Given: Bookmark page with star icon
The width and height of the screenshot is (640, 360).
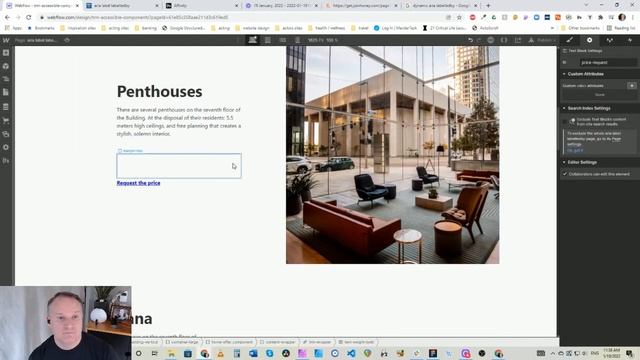Looking at the screenshot, I should pos(459,18).
